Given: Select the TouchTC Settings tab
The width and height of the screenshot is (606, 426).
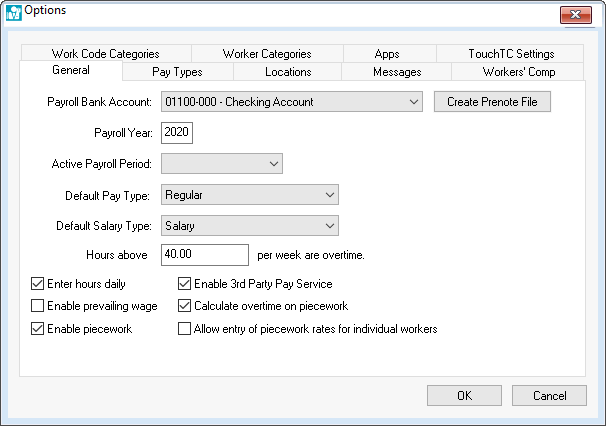Looking at the screenshot, I should [510, 54].
